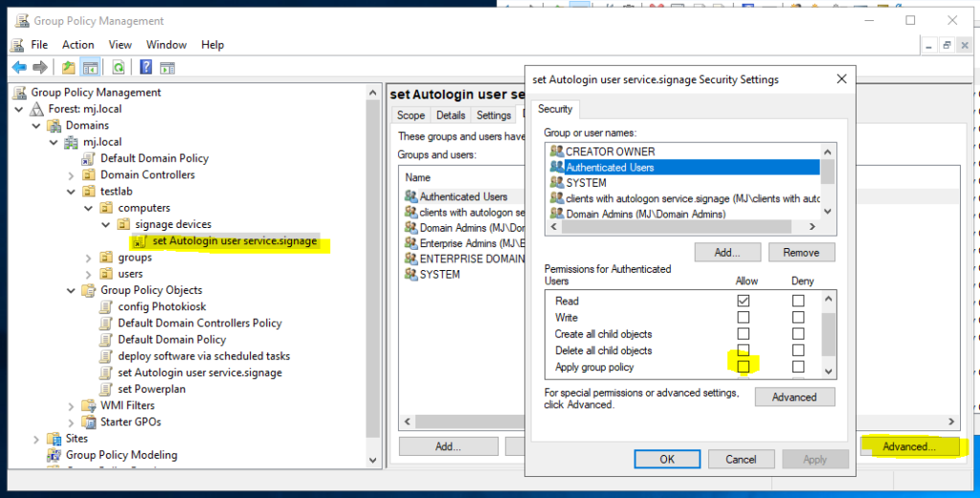
Task: Switch to the Scope tab
Action: click(x=411, y=115)
